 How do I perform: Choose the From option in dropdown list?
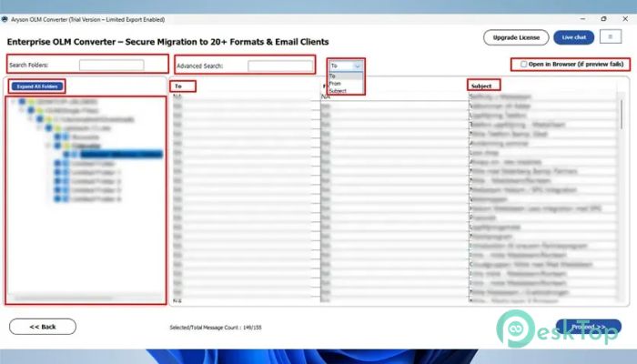click(345, 84)
